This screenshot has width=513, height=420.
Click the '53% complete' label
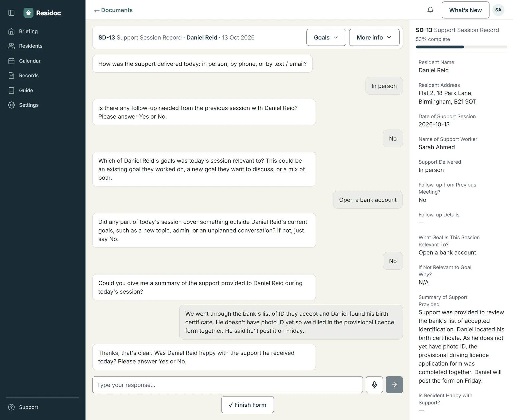[x=433, y=39]
